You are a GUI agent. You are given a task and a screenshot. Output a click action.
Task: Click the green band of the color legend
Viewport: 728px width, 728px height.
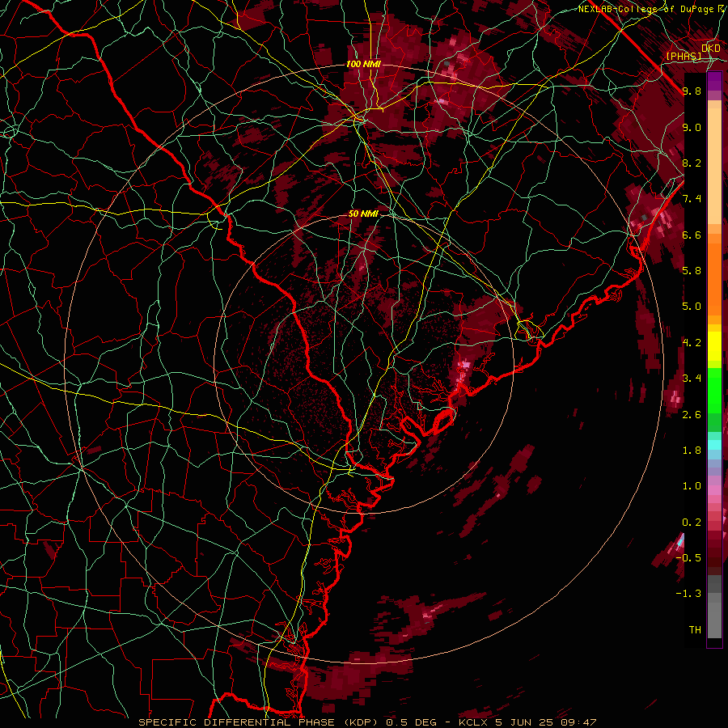pyautogui.click(x=714, y=400)
